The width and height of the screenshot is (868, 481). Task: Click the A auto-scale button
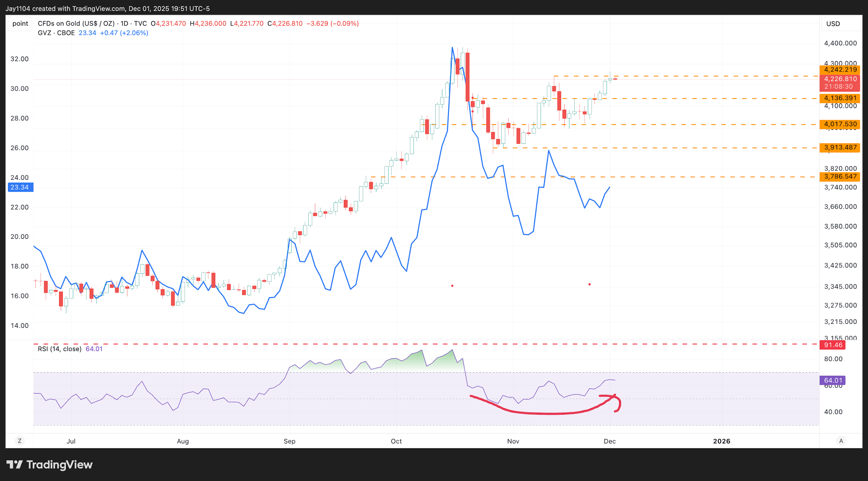pyautogui.click(x=841, y=441)
